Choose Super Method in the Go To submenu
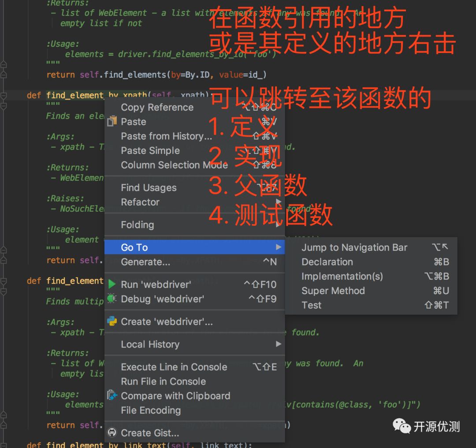This screenshot has height=448, width=476. (x=371, y=291)
